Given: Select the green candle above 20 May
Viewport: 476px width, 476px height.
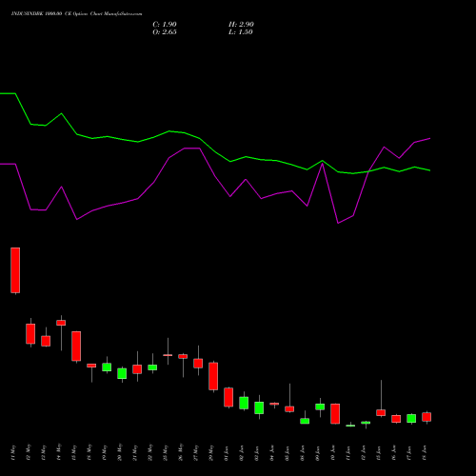Looking at the screenshot, I should [x=122, y=373].
